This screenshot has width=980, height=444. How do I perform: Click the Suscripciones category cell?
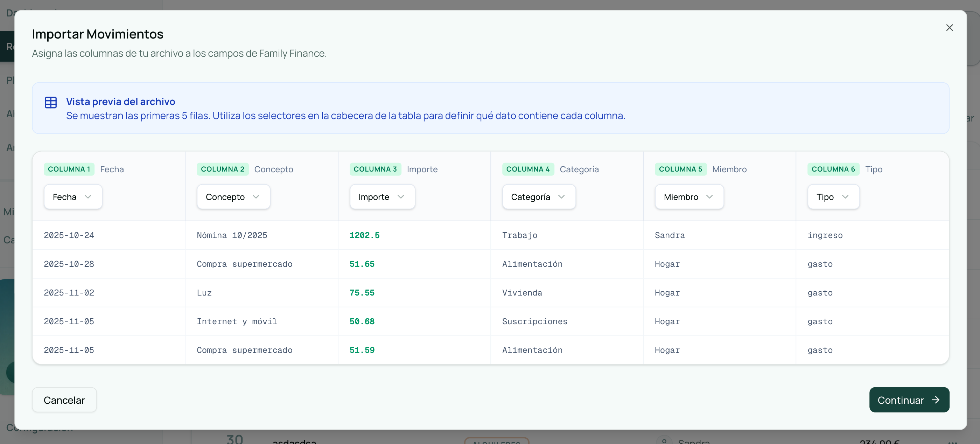[x=534, y=321]
